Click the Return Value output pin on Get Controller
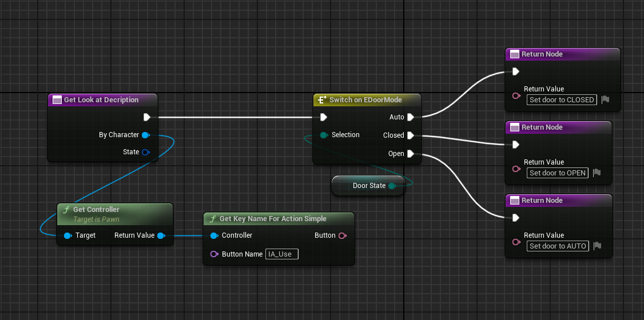This screenshot has width=644, height=320. click(x=161, y=235)
